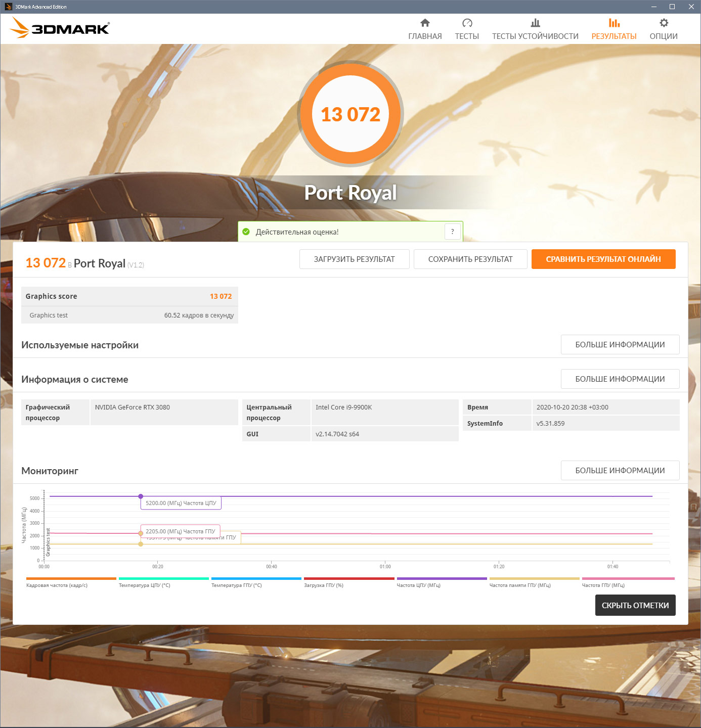Click the Мониторинг heading

click(x=50, y=471)
